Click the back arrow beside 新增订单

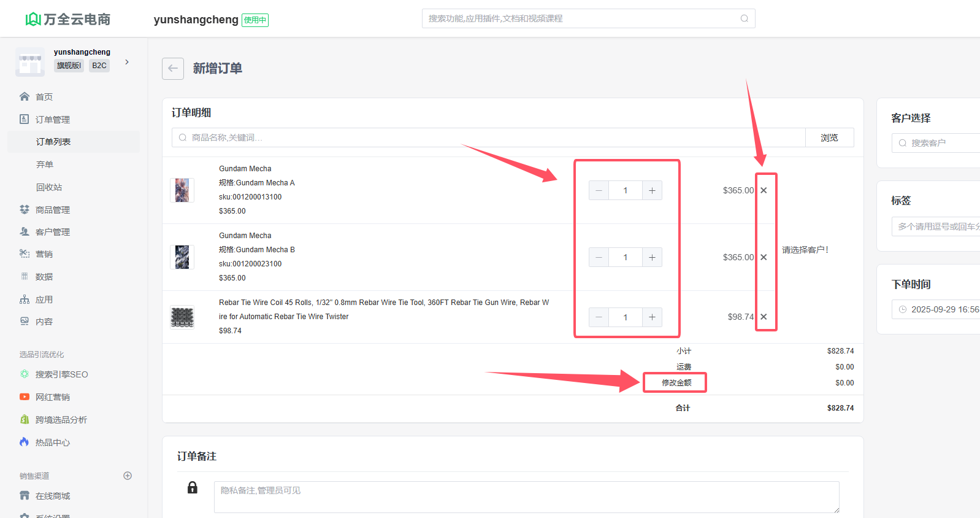point(173,69)
